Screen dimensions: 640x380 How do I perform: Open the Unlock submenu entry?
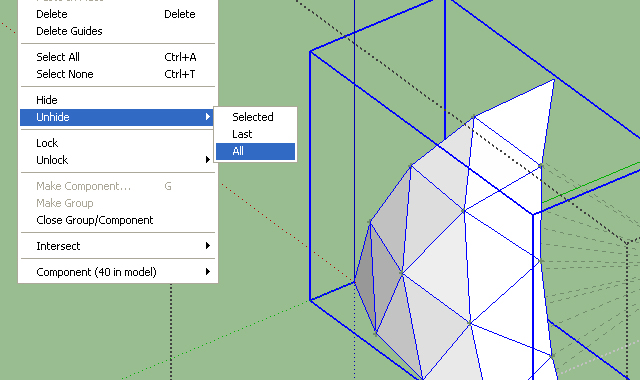pyautogui.click(x=118, y=160)
